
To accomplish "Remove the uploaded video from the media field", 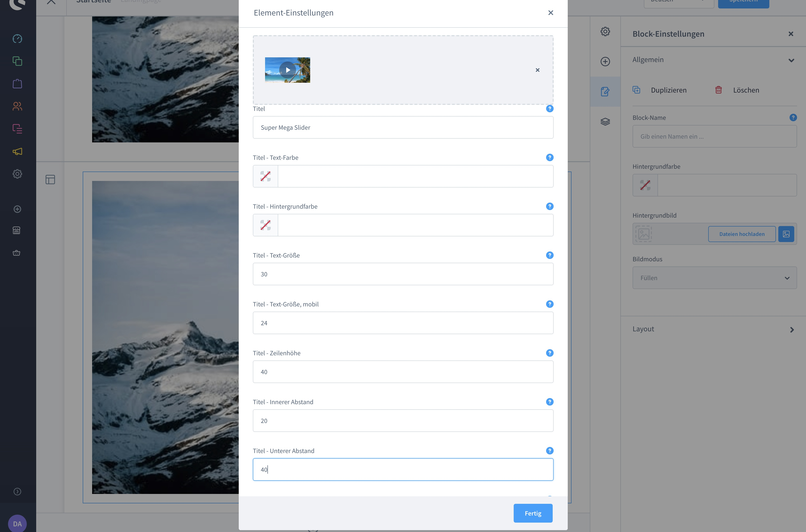I will point(537,70).
